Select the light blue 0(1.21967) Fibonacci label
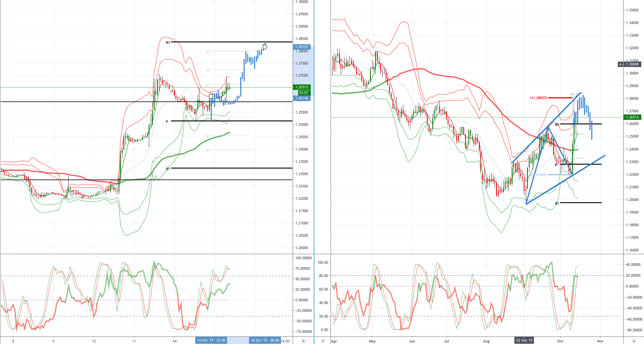The width and height of the screenshot is (644, 344). [x=538, y=175]
